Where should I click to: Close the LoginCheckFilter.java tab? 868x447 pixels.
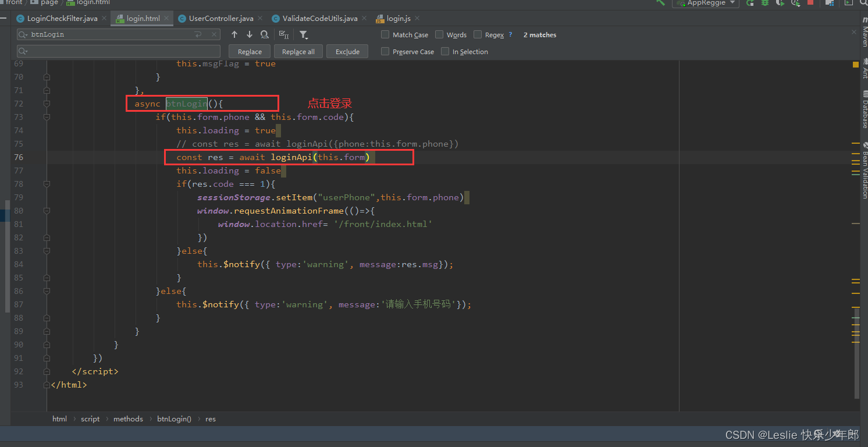(x=104, y=19)
